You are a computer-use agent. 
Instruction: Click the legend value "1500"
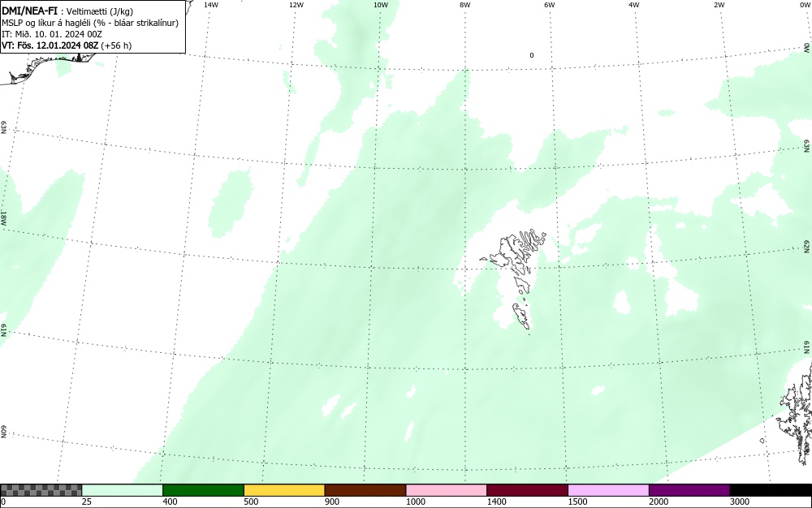(577, 502)
